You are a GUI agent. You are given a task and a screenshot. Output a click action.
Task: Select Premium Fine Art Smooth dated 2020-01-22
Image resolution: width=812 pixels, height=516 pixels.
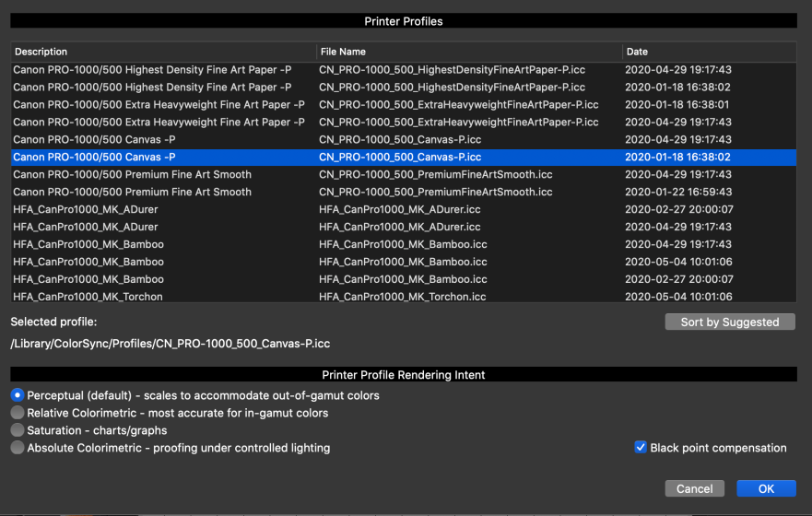click(x=404, y=192)
